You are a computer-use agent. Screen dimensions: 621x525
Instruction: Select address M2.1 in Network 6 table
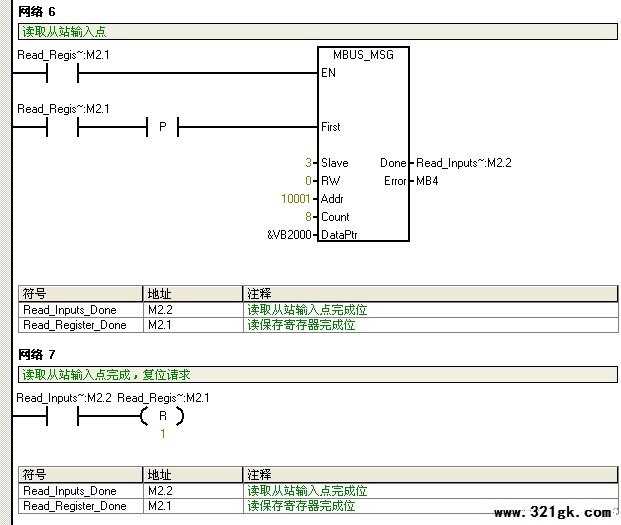tap(160, 325)
